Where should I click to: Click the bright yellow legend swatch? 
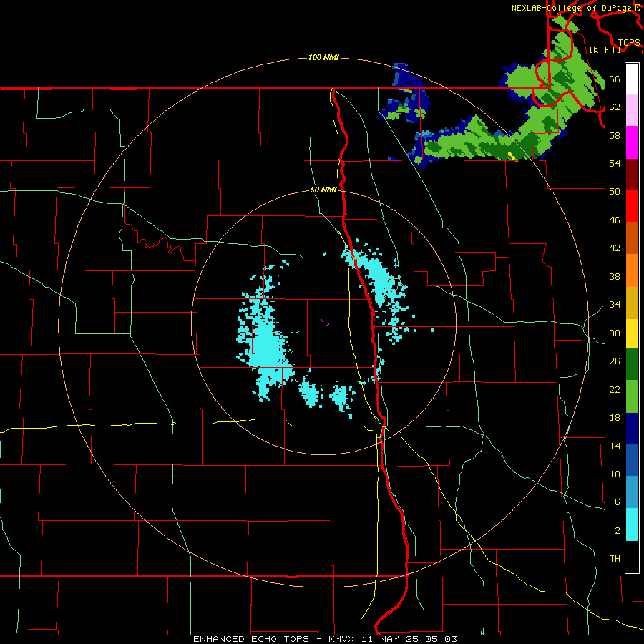pos(632,333)
